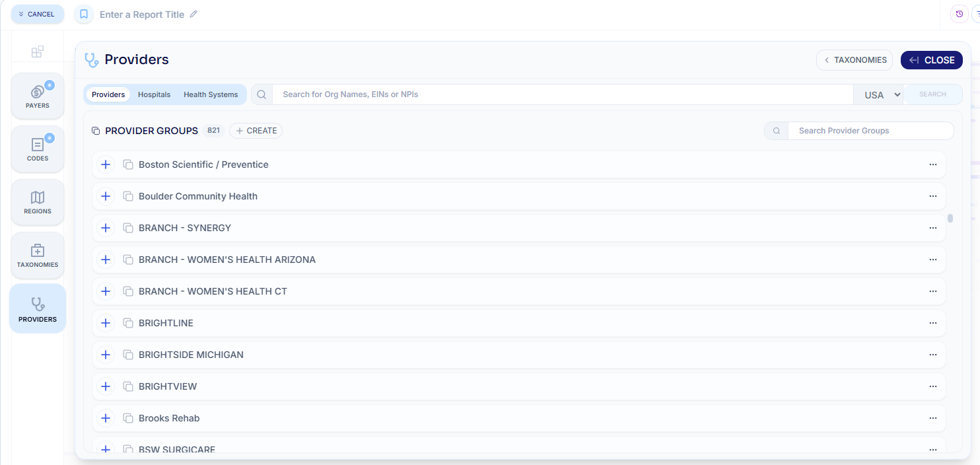Open the Taxonomies sidebar section
Viewport: 980px width, 465px height.
[38, 255]
